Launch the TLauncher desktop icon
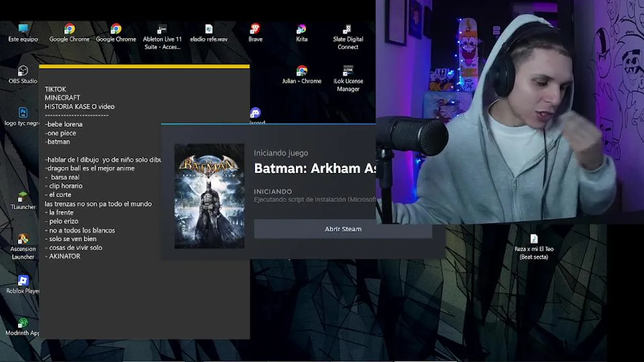 tap(23, 200)
